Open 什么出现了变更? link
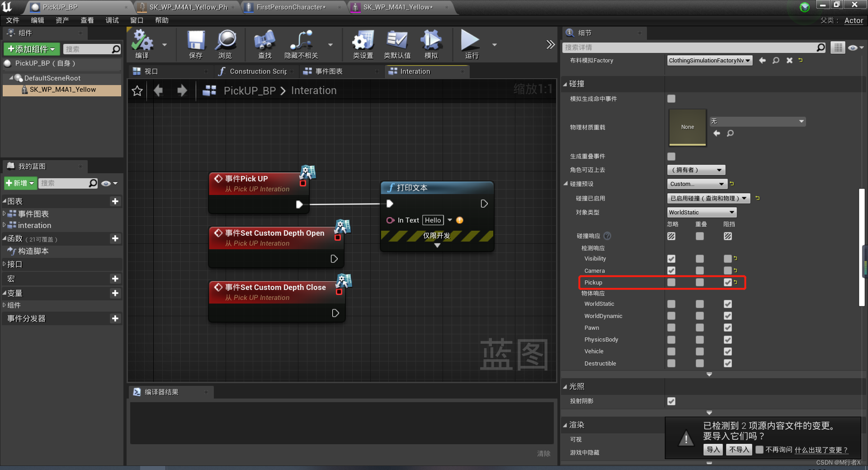 [821, 450]
